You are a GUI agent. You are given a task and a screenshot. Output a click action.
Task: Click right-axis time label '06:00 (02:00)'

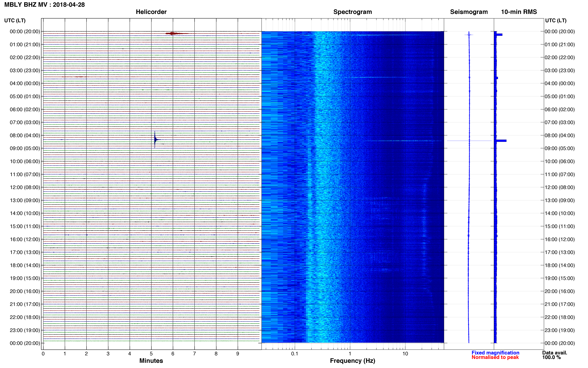pyautogui.click(x=560, y=110)
